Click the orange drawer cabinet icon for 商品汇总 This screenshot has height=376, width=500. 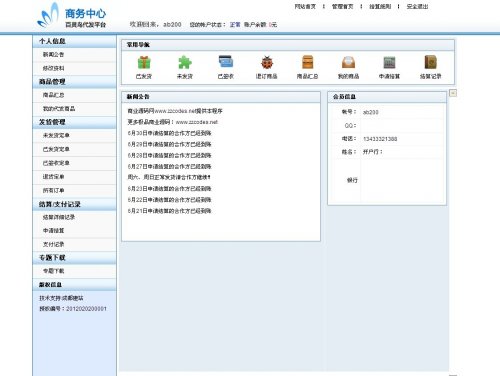(x=307, y=62)
